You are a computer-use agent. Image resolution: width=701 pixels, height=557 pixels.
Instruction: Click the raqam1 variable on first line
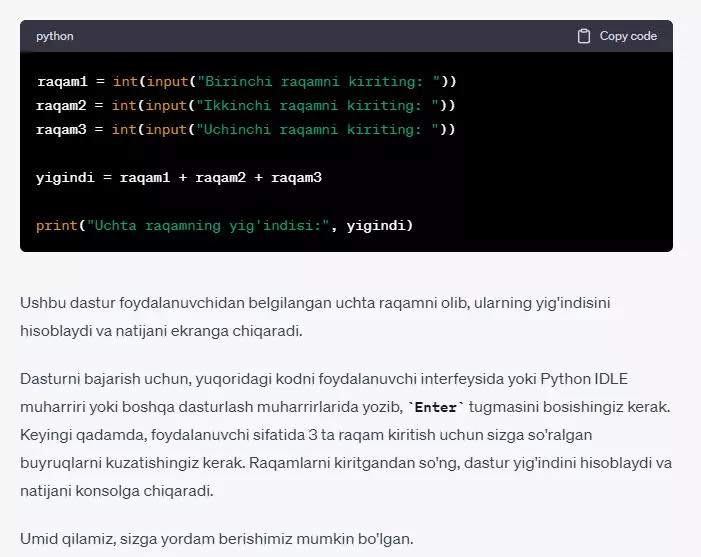(x=62, y=81)
